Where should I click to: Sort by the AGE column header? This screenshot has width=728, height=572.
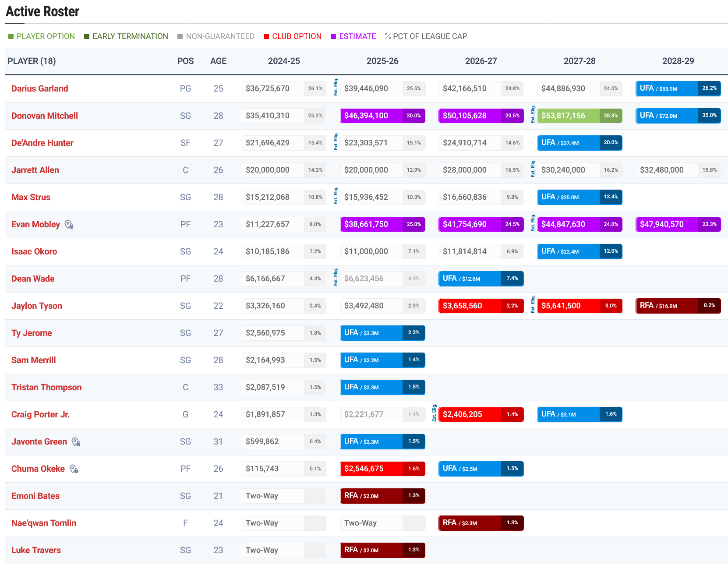pos(218,61)
